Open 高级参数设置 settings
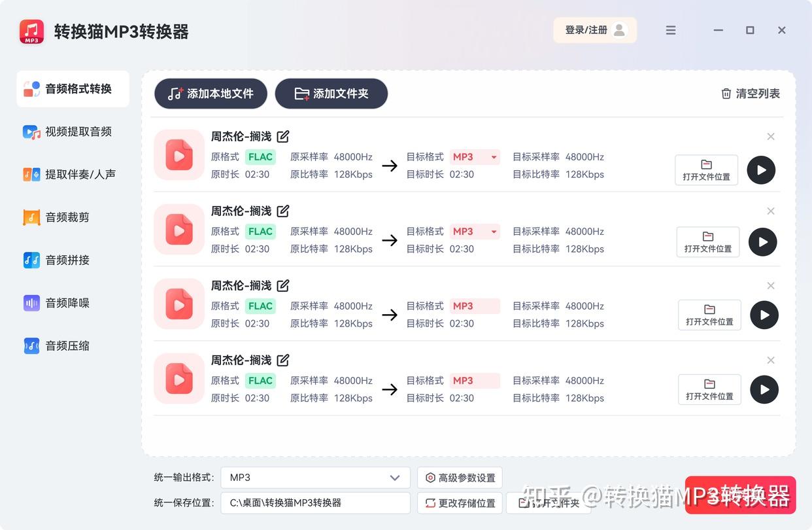812x530 pixels. click(460, 478)
